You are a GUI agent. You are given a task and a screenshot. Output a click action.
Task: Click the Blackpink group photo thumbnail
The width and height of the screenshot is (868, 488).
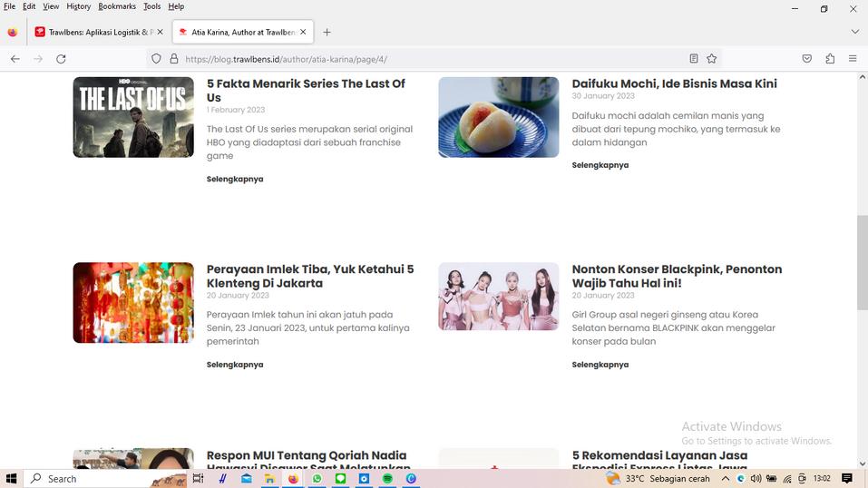[x=498, y=297]
